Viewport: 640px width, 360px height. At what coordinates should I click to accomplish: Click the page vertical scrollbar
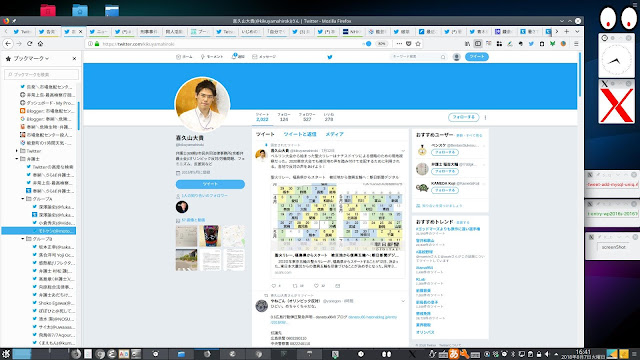(x=580, y=76)
